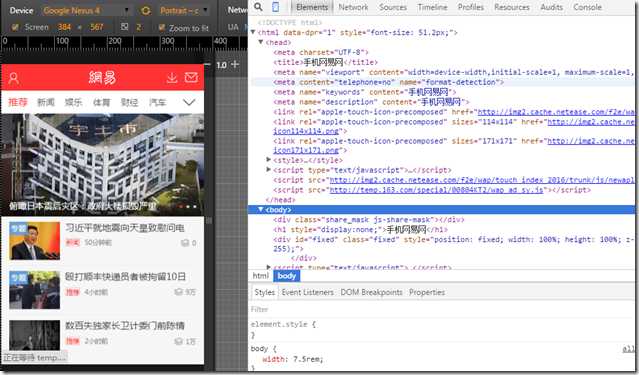
Task: Click the screen width value 384
Action: (64, 27)
